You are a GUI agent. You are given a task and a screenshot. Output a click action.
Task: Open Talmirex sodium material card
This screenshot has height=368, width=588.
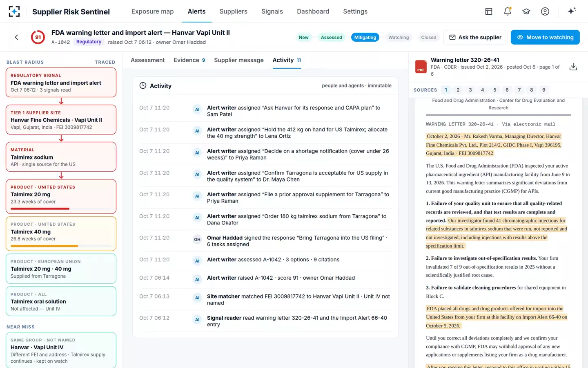[61, 157]
